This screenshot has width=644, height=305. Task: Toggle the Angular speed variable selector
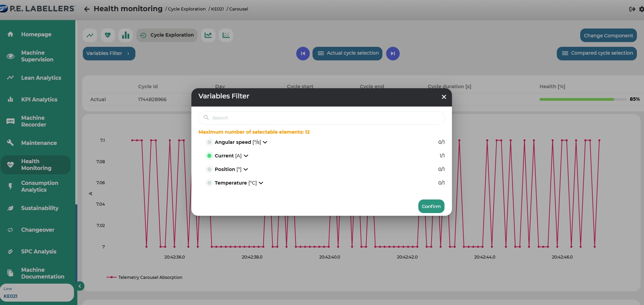click(209, 142)
